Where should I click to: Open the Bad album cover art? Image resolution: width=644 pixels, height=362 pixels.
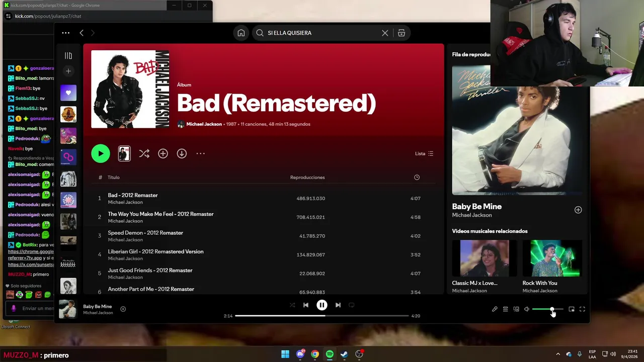point(130,89)
